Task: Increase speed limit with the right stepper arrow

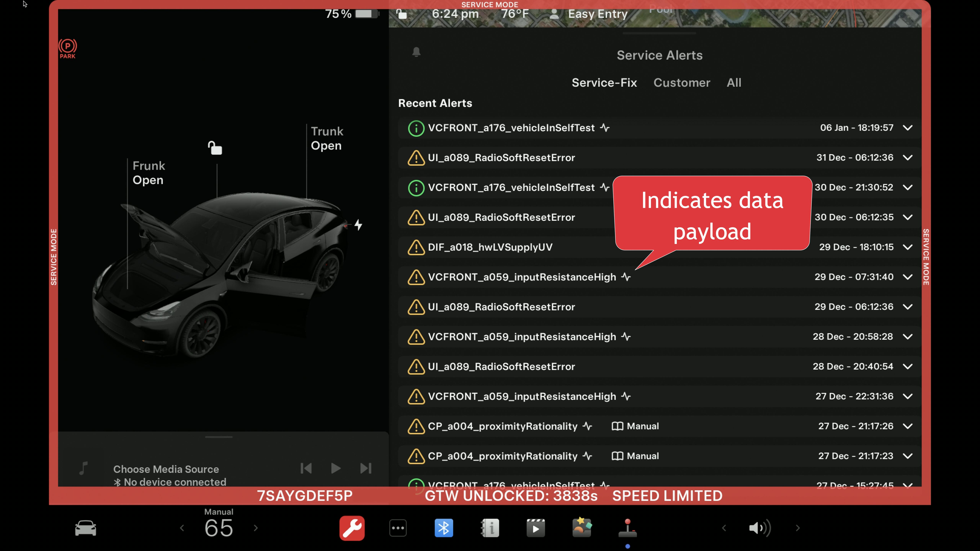Action: point(255,528)
